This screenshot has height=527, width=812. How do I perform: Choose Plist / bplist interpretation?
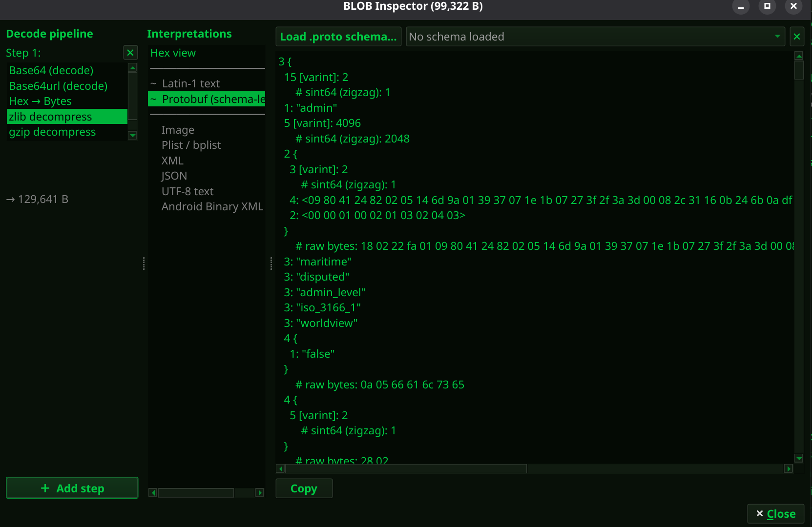207,145
